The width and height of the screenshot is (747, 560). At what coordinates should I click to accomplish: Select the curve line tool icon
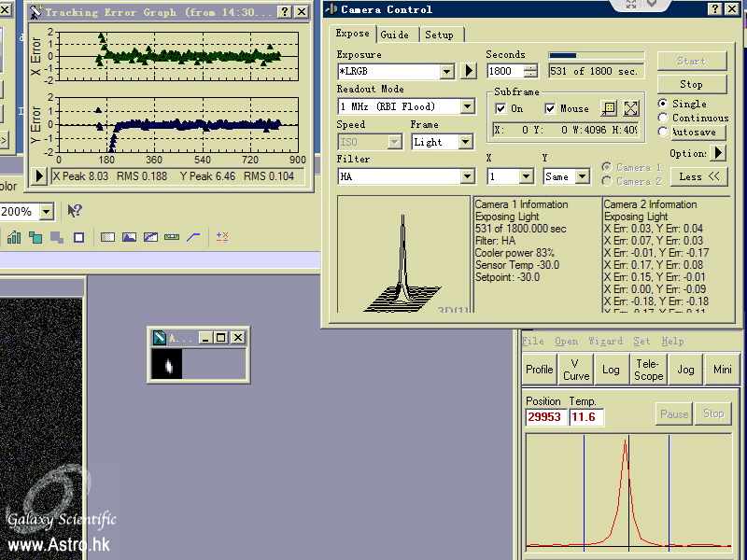pyautogui.click(x=193, y=237)
